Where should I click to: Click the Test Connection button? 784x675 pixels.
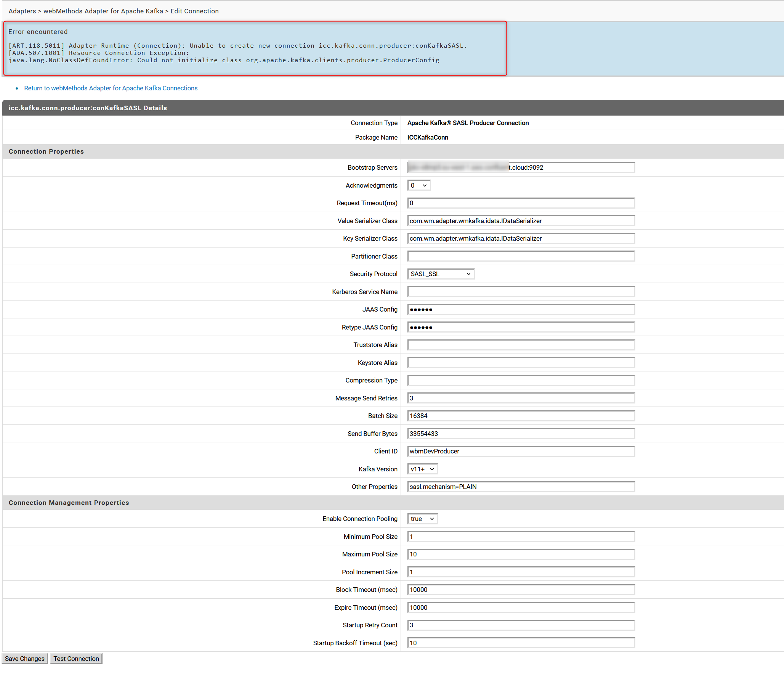coord(76,658)
